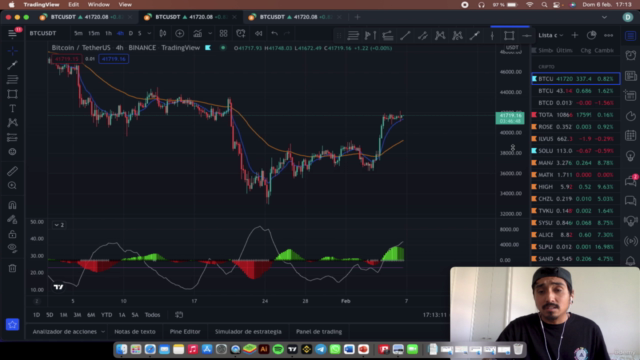Set chart range to YTD
The image size is (640, 360).
pyautogui.click(x=107, y=315)
